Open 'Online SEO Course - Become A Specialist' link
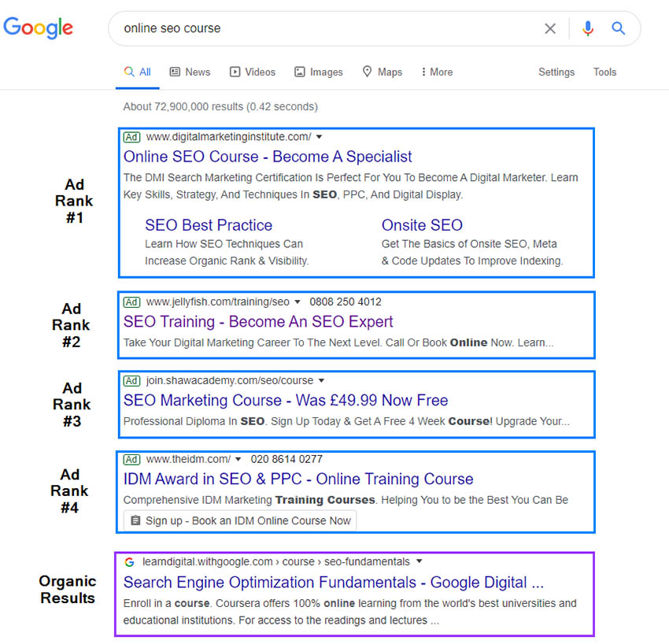Screen dimensions: 669x644 pos(268,157)
